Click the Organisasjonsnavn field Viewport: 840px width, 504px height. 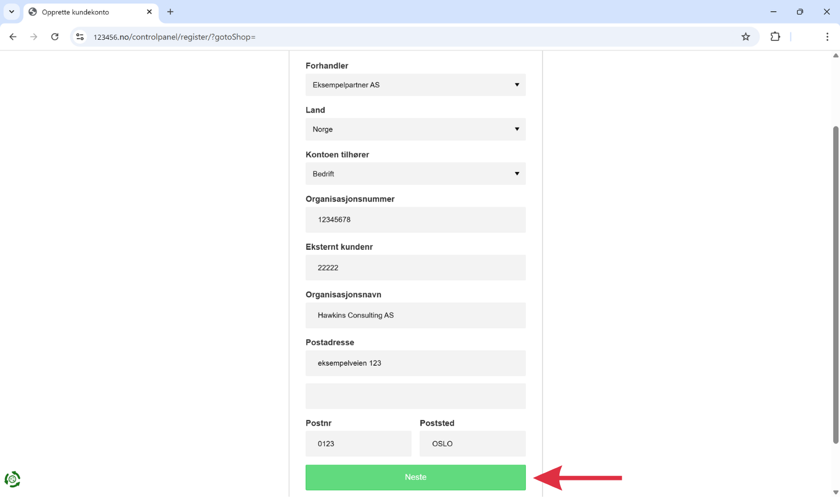pos(416,315)
